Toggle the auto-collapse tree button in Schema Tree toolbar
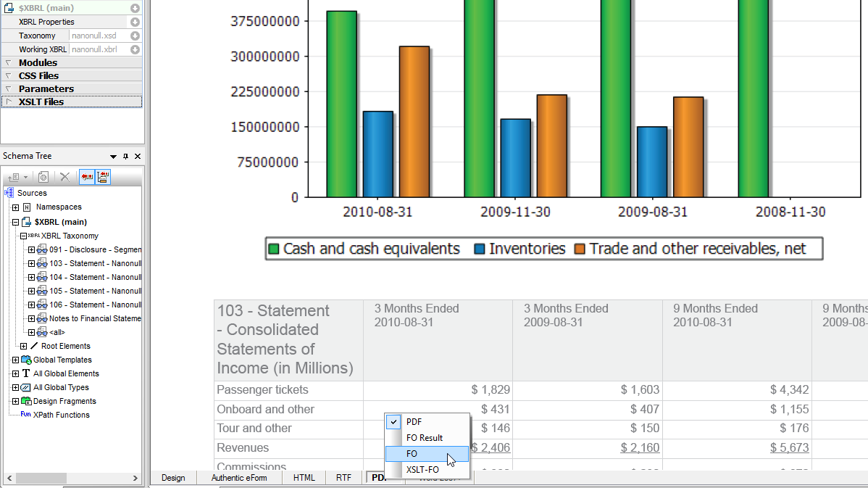 pyautogui.click(x=103, y=177)
